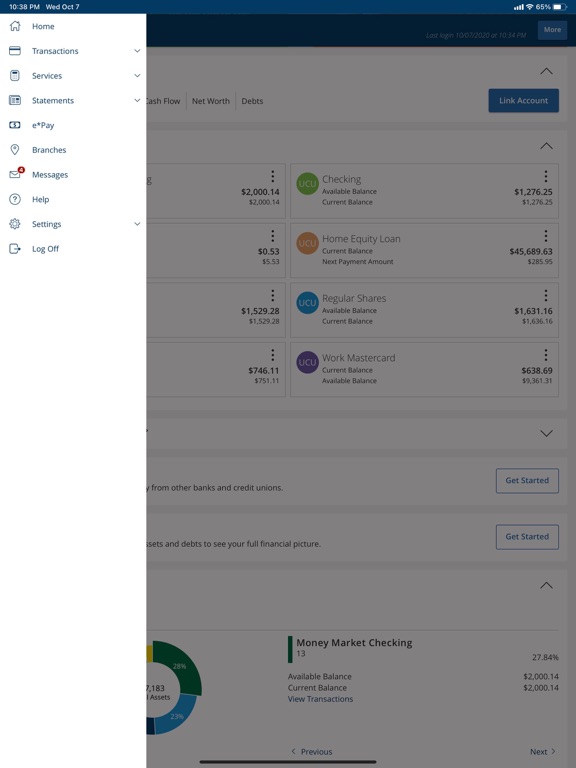
Task: Expand the Settings submenu chevron
Action: point(137,224)
